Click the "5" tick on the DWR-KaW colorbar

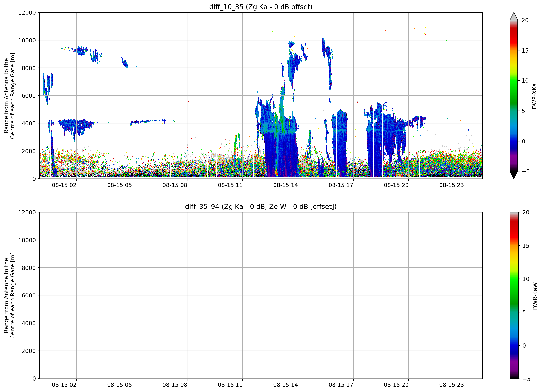tap(524, 312)
